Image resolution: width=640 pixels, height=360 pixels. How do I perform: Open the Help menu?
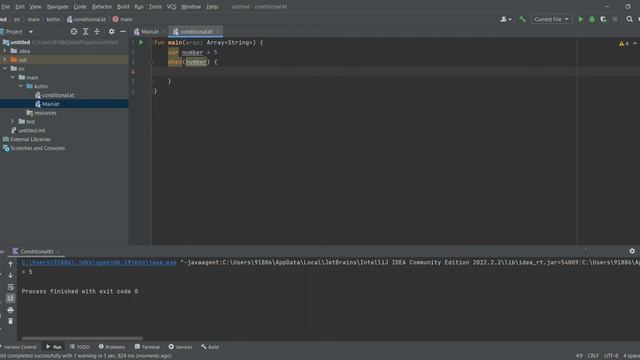(x=212, y=7)
